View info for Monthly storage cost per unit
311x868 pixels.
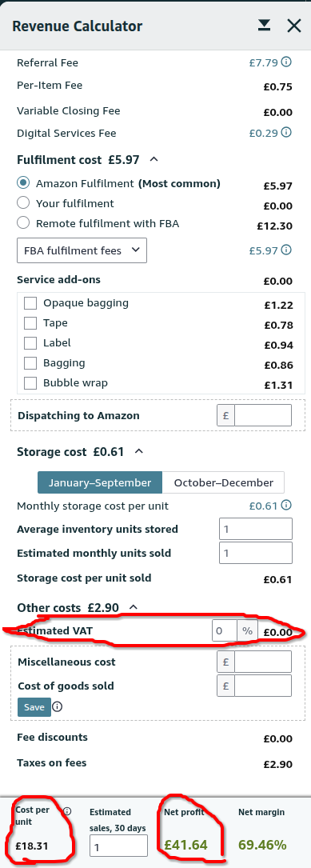coord(286,505)
